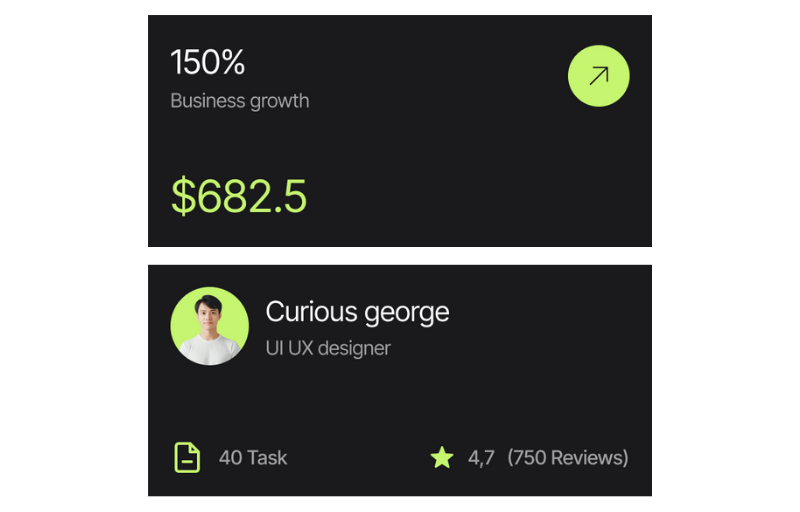Open Curious george's profile photo
Screen dimensions: 800x512
[210, 324]
